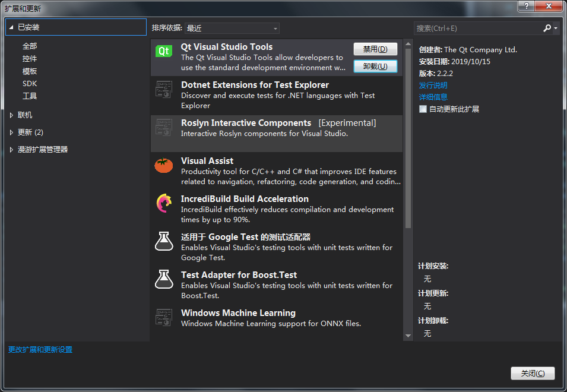Select Test Adapter for Boost.Test title

[239, 275]
